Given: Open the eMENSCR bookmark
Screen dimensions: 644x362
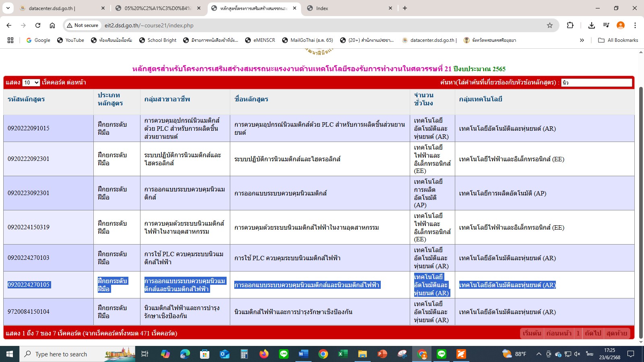Looking at the screenshot, I should tap(260, 40).
